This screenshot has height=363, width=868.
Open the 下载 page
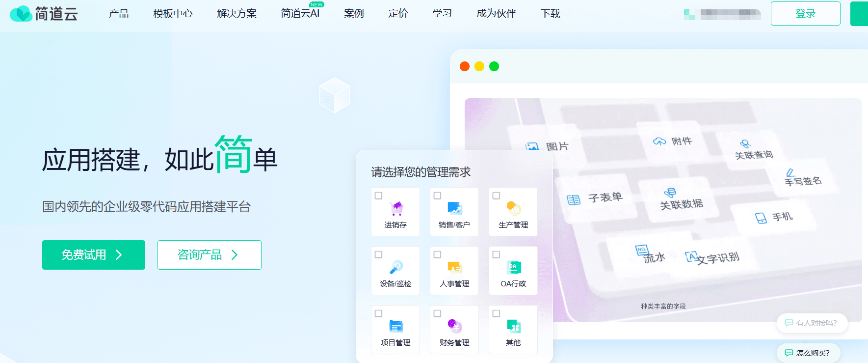coord(550,14)
